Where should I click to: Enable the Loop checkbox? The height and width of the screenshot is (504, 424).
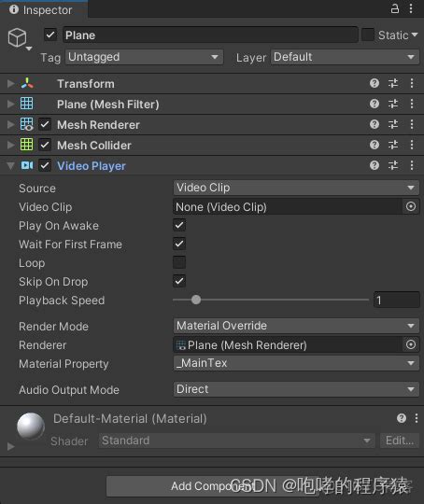179,262
